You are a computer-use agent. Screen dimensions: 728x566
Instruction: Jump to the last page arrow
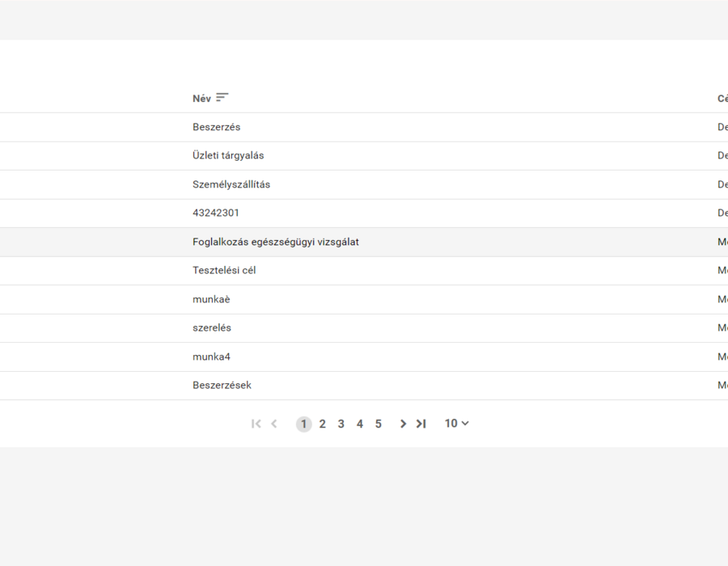point(421,424)
